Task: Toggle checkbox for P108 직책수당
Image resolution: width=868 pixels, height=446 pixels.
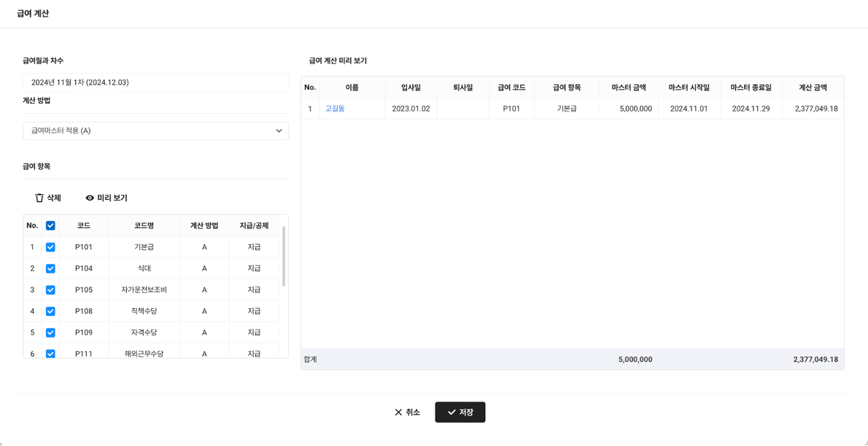Action: click(x=50, y=311)
